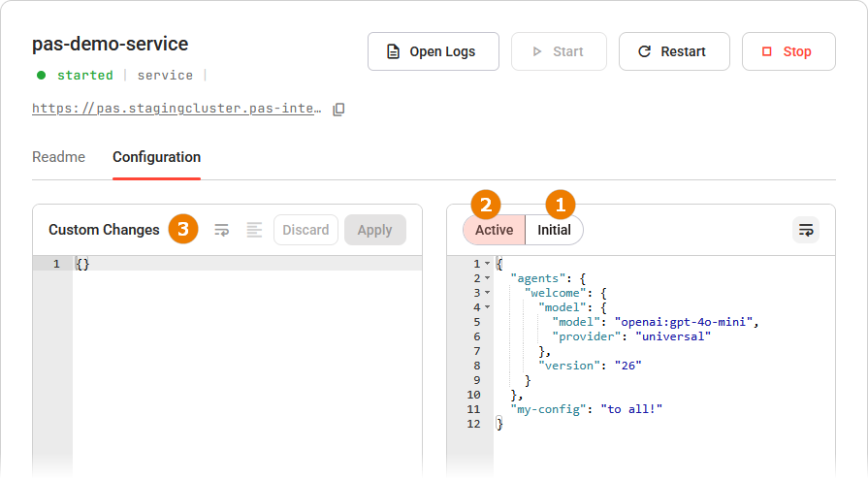Discard the custom changes
This screenshot has height=479, width=868.
tap(305, 230)
